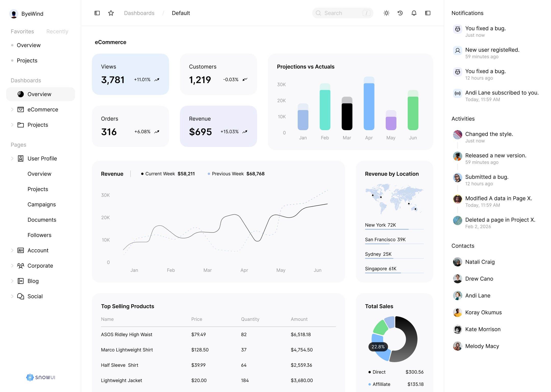Toggle the right sidebar panel icon
Viewport: 551px width, 392px height.
[x=428, y=13]
